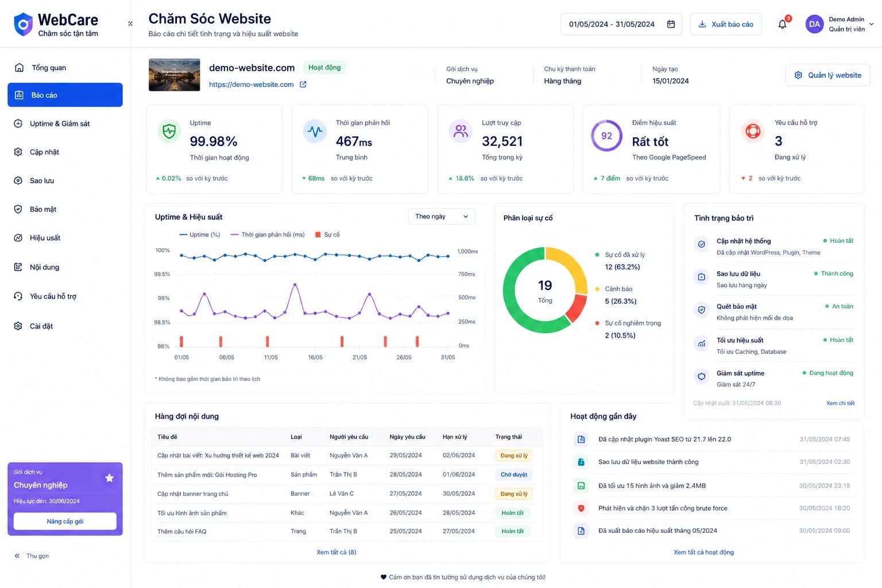
Task: Open the notification bell
Action: (782, 24)
